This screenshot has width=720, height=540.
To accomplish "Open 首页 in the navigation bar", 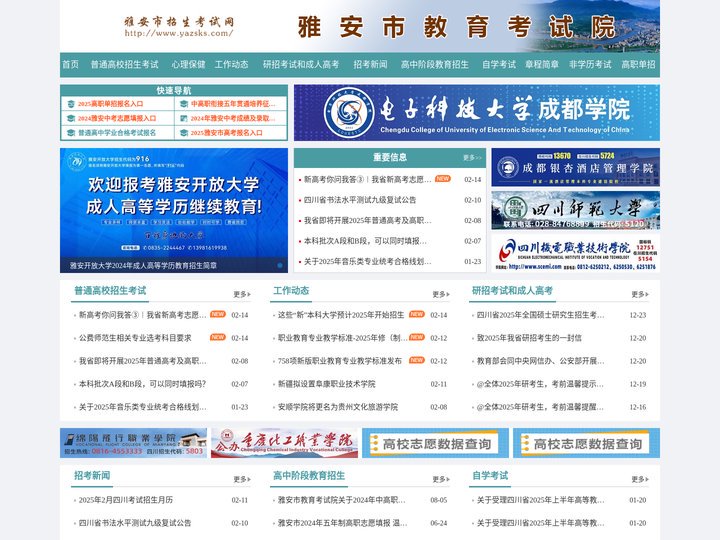I will coord(70,64).
